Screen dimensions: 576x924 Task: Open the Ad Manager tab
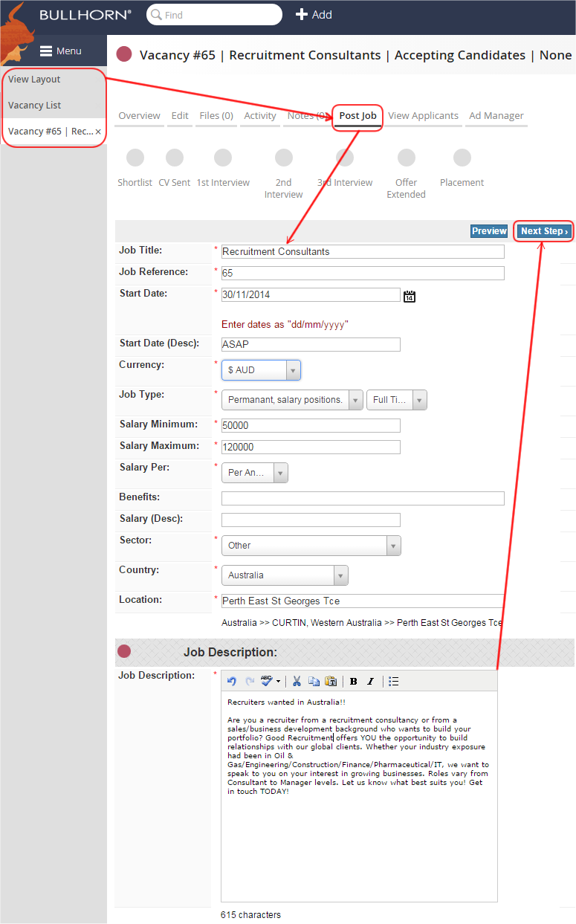(496, 116)
